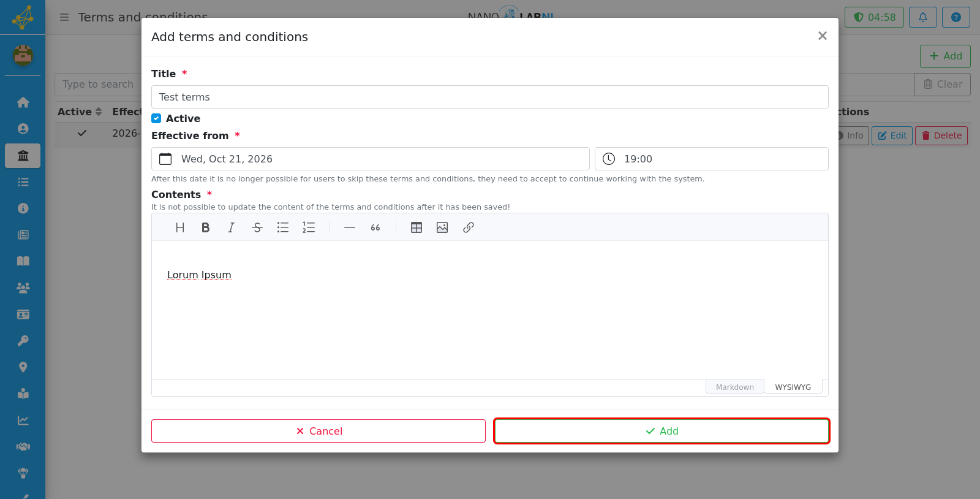Toggle bold formatting in Contents editor
Image resolution: width=980 pixels, height=499 pixels.
[206, 227]
